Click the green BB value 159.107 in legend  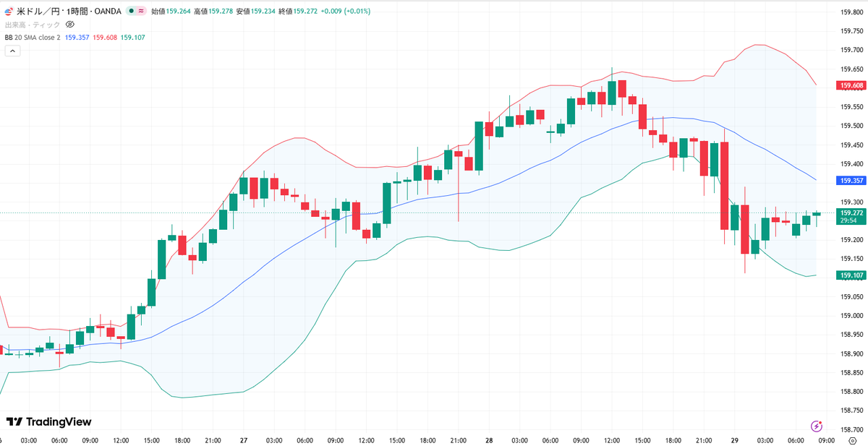[x=132, y=37]
